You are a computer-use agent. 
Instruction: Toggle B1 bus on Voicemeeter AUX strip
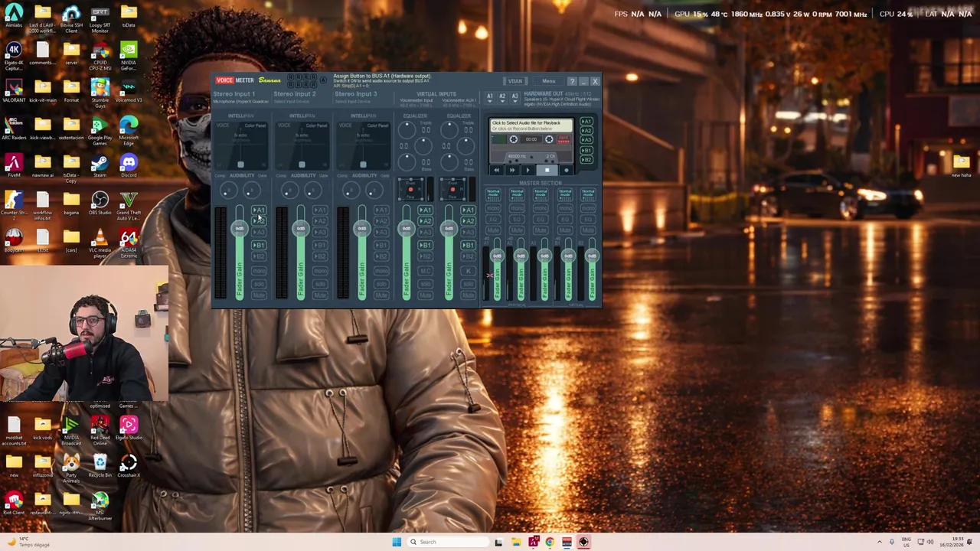coord(468,245)
